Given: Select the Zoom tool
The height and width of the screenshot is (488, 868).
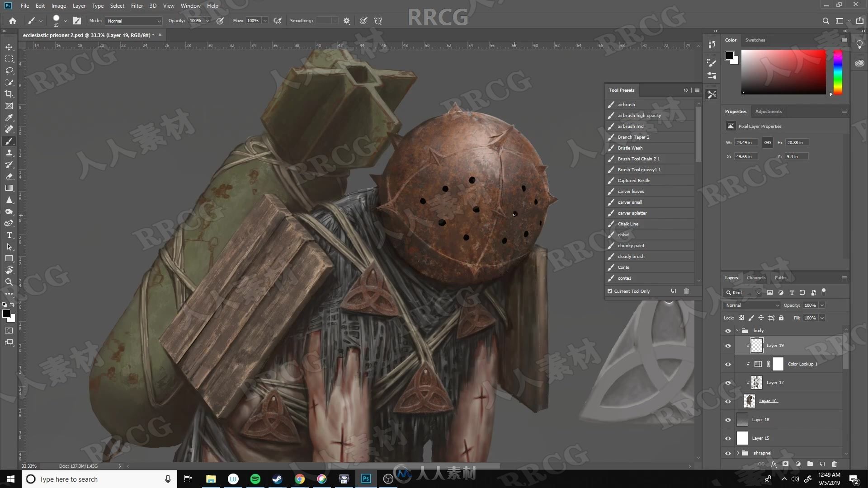Looking at the screenshot, I should 9,282.
